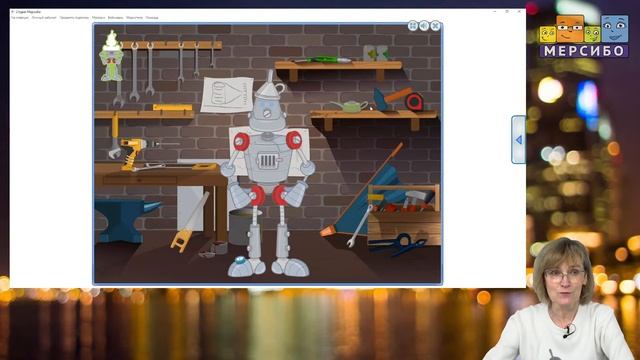The width and height of the screenshot is (640, 360).
Task: Click the blueprint sheet on the wall
Action: click(x=227, y=95)
